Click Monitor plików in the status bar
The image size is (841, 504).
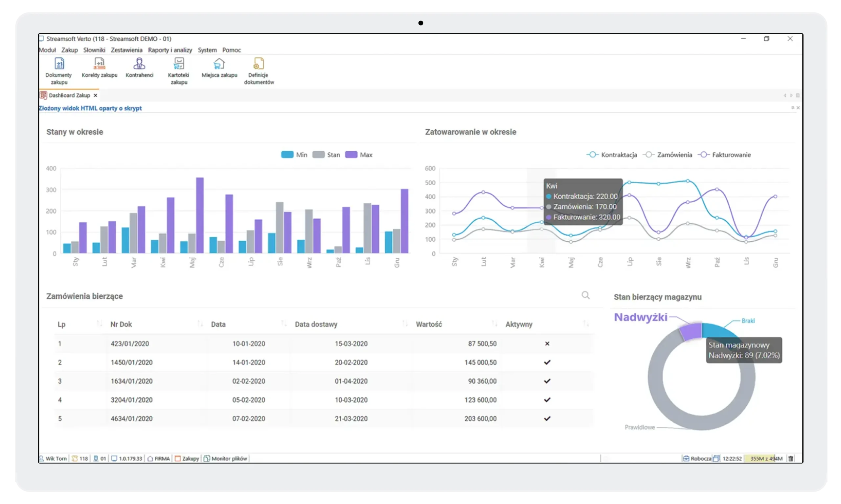[x=226, y=458]
